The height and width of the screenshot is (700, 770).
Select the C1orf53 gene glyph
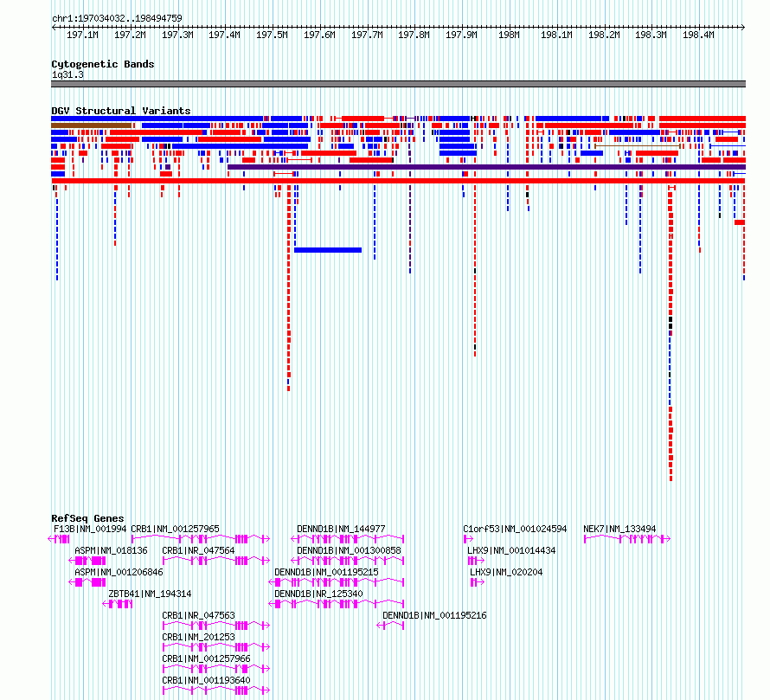(467, 539)
